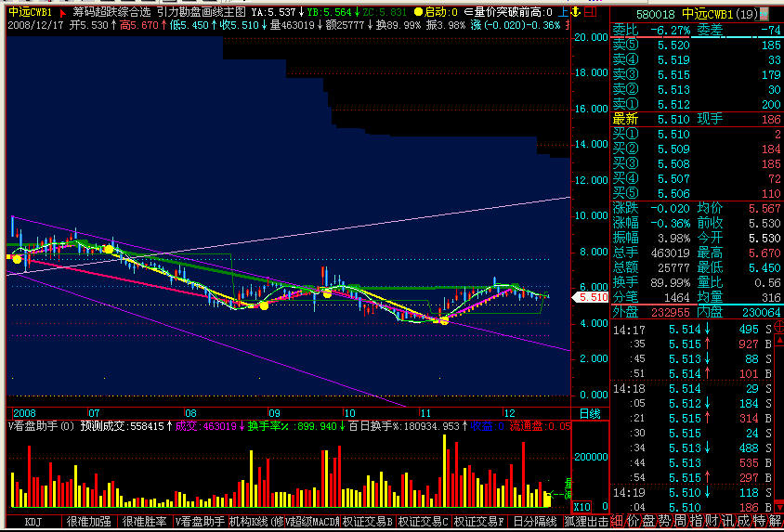This screenshot has width=784, height=532.
Task: Click the 筹码超跌综合选 indicator name in header
Action: pos(111,12)
